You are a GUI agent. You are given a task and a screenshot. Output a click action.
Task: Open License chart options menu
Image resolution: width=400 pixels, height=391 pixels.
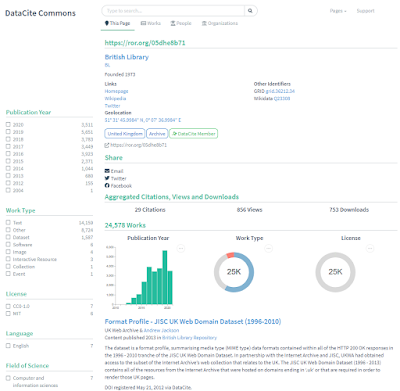(x=370, y=248)
